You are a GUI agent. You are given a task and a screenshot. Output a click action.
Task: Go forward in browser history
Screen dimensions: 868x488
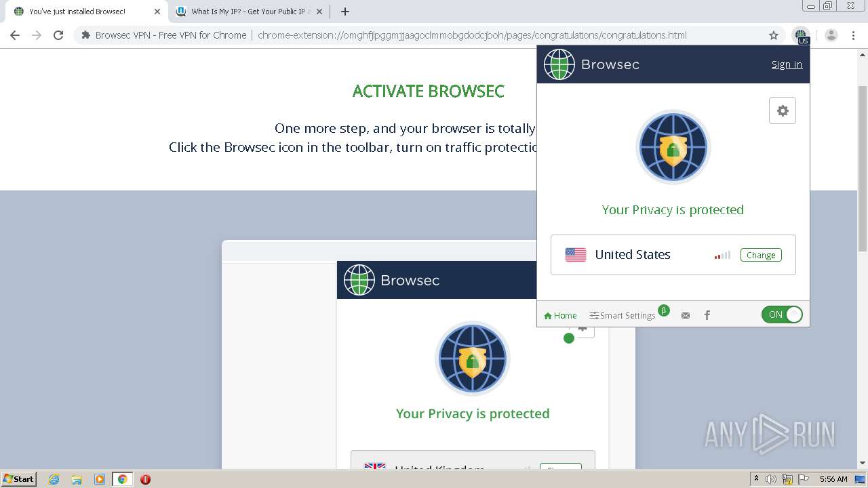[37, 35]
